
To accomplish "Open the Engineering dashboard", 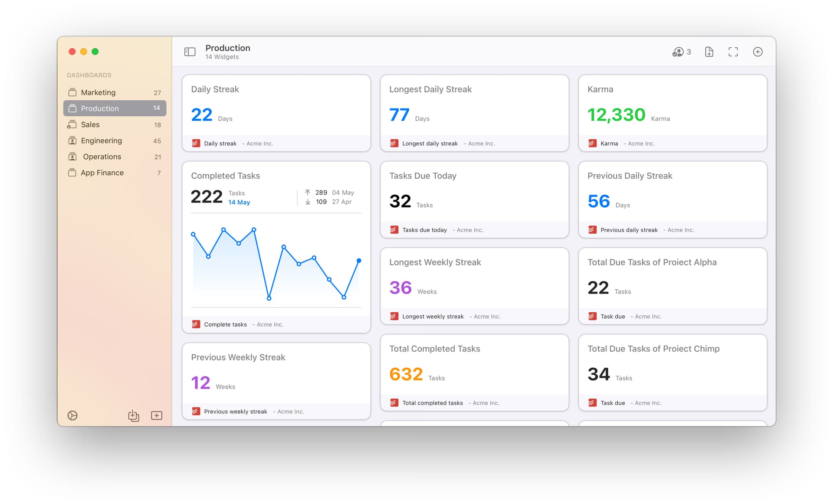I will tap(115, 141).
